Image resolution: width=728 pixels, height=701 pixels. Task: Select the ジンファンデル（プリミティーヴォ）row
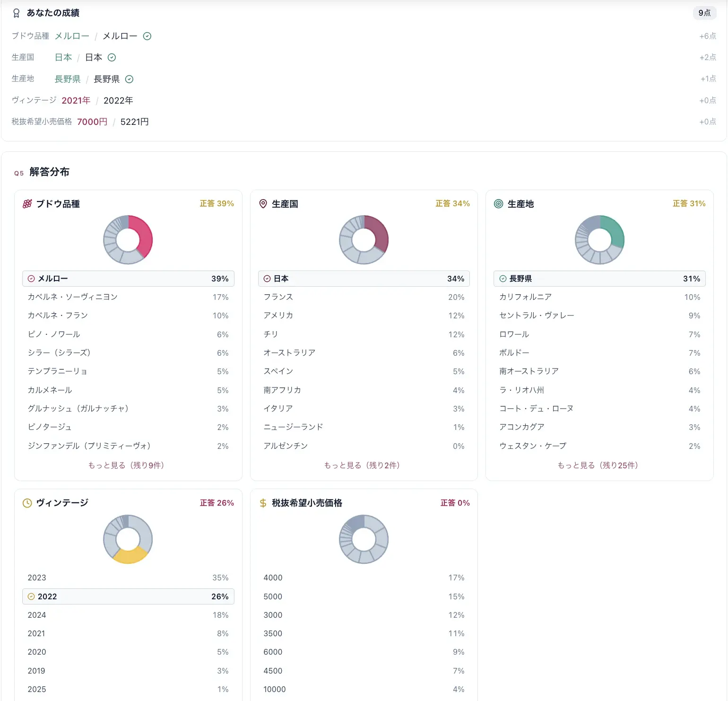(128, 446)
